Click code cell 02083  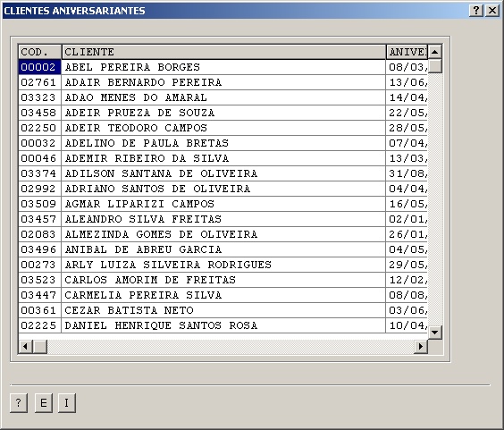40,234
